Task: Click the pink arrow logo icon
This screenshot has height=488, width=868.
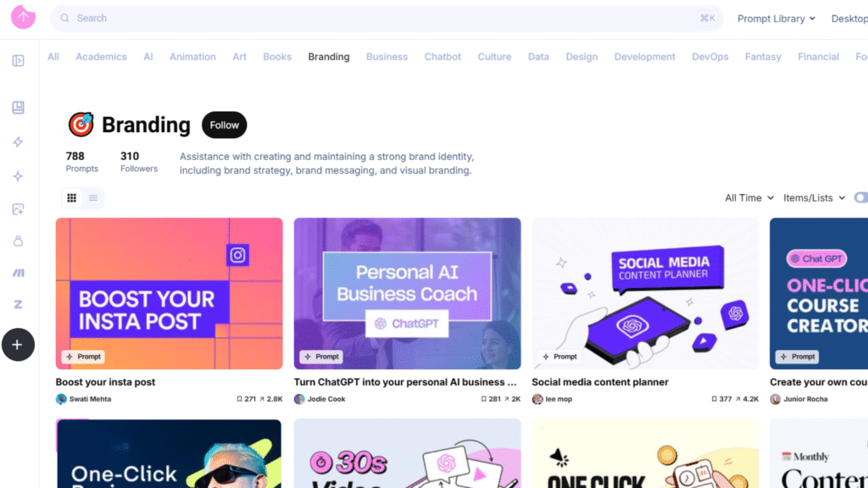Action: pos(23,17)
